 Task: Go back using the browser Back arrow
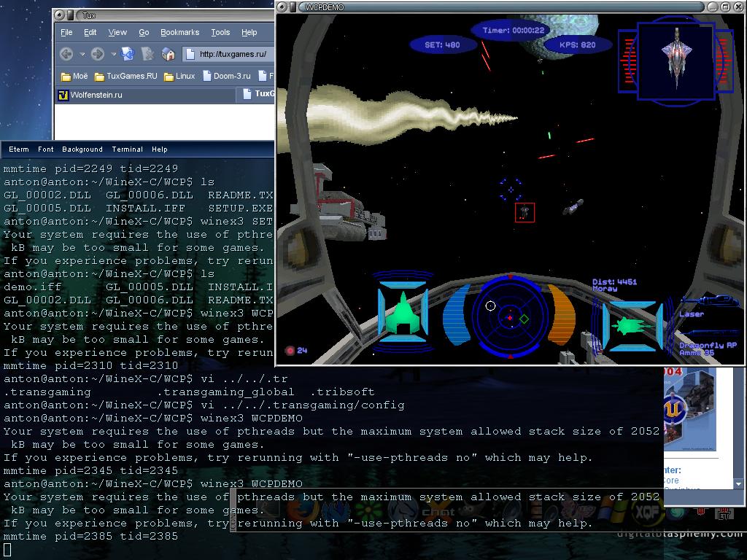(66, 54)
